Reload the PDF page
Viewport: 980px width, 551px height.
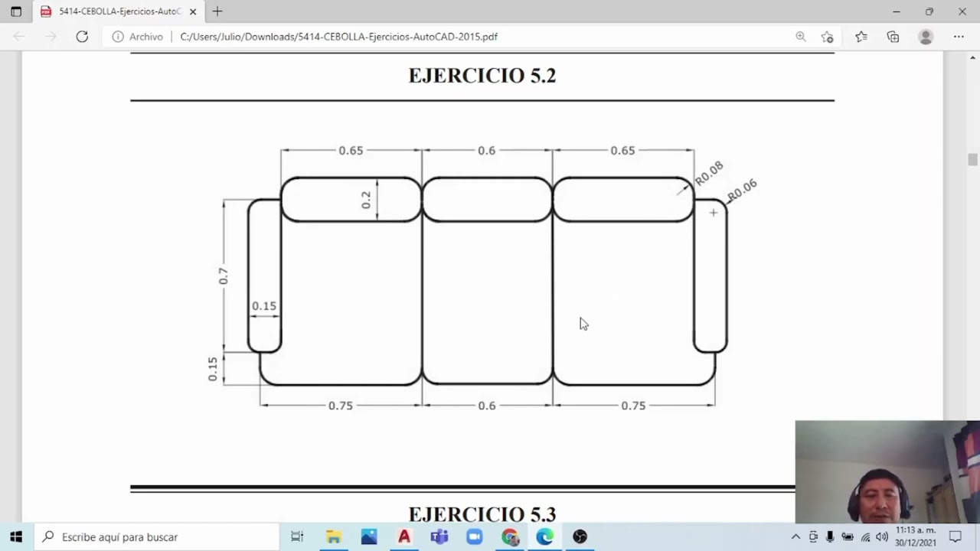tap(82, 37)
